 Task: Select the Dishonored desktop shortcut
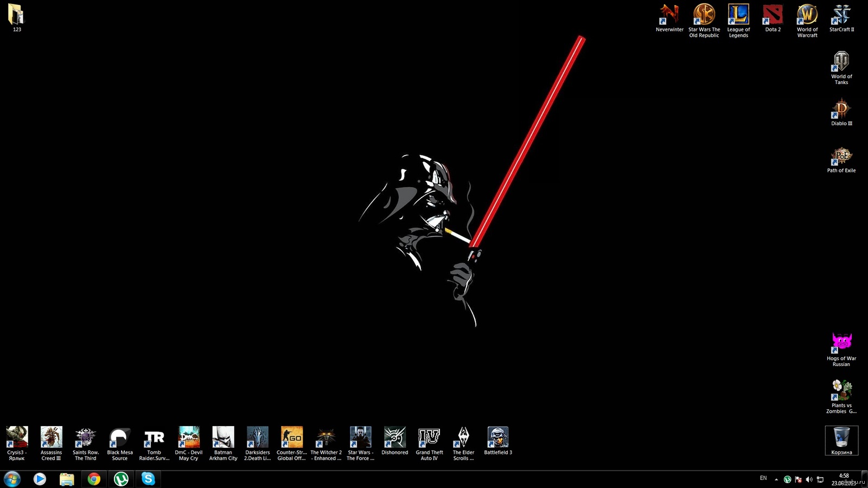[x=394, y=438]
